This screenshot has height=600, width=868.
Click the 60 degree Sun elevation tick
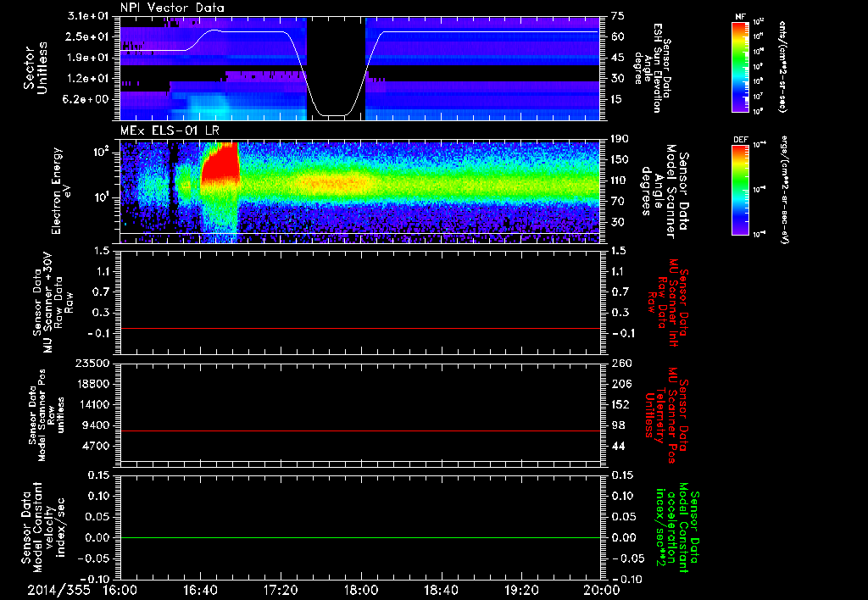point(618,36)
